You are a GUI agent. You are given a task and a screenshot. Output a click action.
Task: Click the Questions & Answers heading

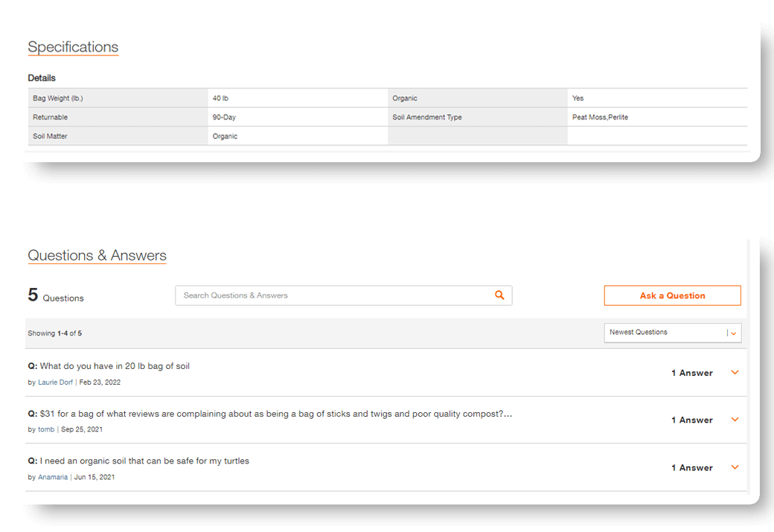pos(97,255)
